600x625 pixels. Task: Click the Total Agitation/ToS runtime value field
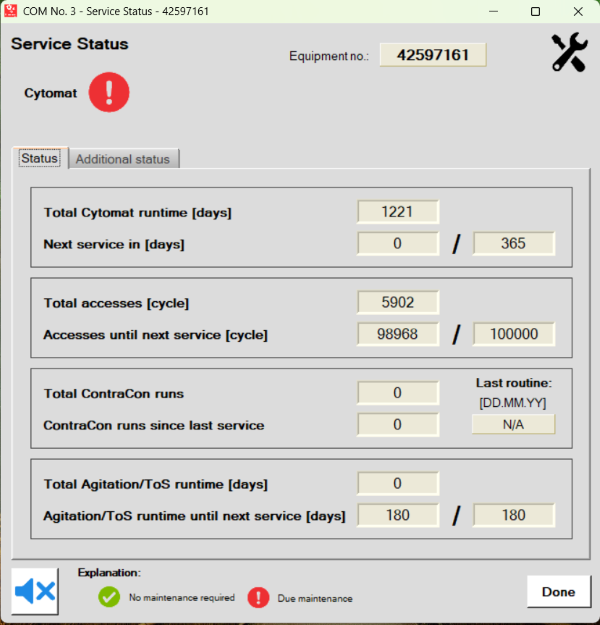(x=398, y=483)
